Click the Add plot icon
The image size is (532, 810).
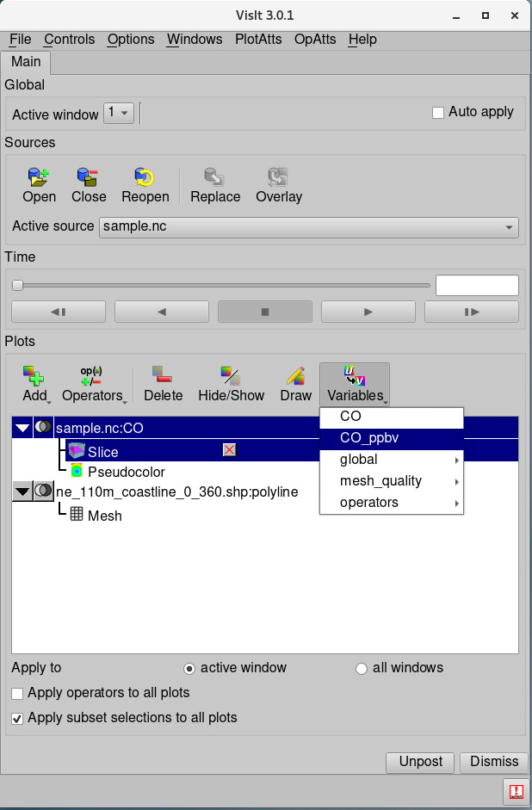34,376
